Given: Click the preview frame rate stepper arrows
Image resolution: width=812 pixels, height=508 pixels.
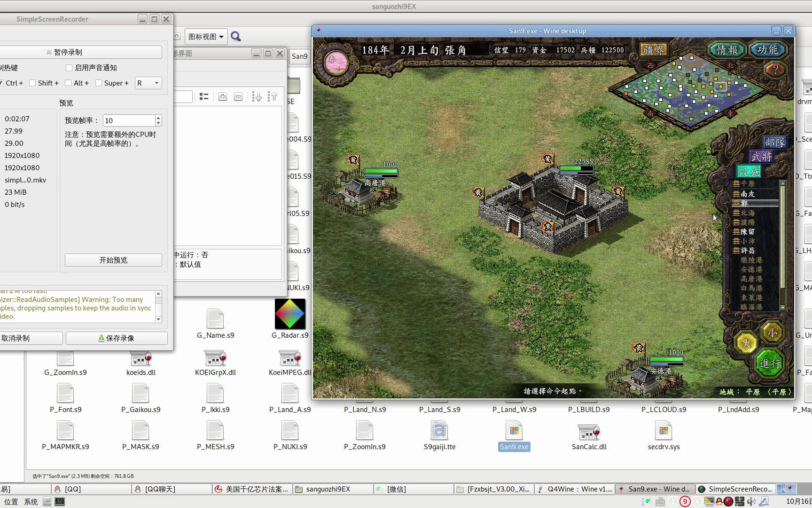Looking at the screenshot, I should point(158,120).
